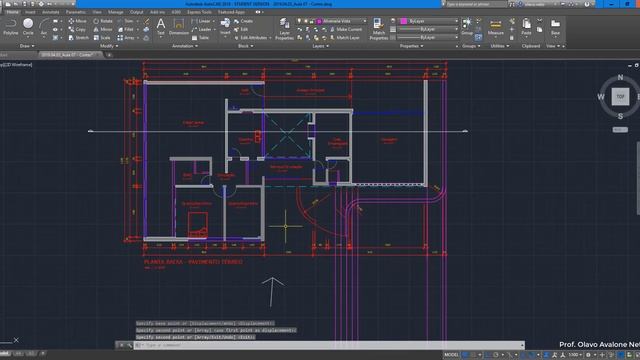This screenshot has width=640, height=360.
Task: Click Match Properties tool
Action: (x=378, y=29)
